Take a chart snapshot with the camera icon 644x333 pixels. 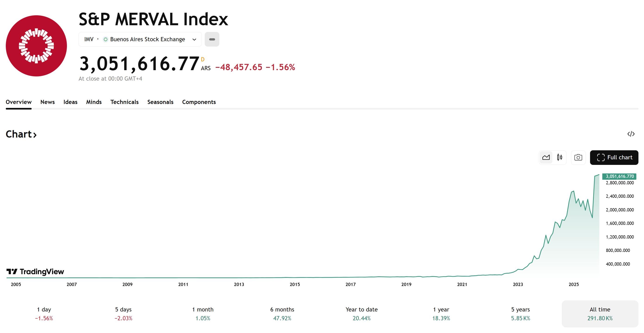point(578,157)
